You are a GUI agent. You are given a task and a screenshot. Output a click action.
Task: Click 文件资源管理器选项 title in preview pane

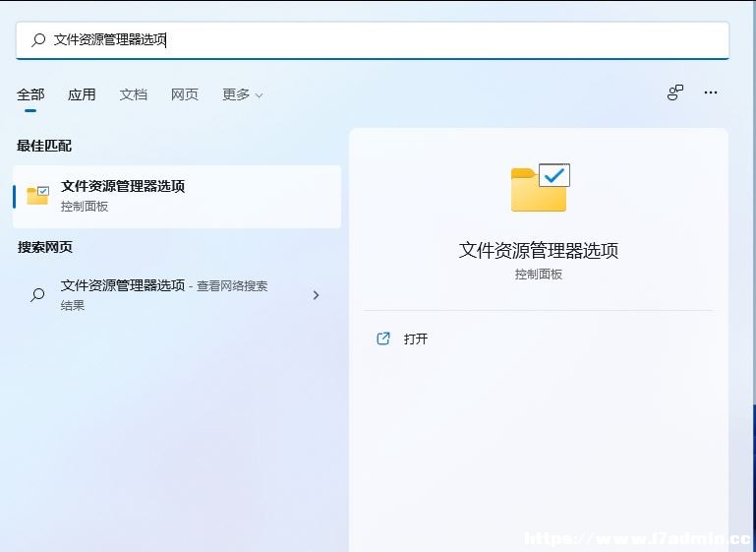click(x=539, y=251)
